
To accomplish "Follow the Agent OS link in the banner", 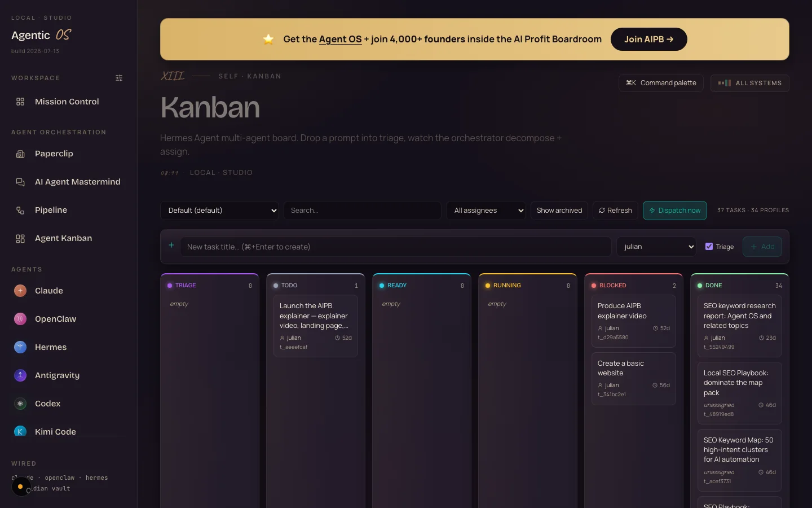I will (340, 39).
